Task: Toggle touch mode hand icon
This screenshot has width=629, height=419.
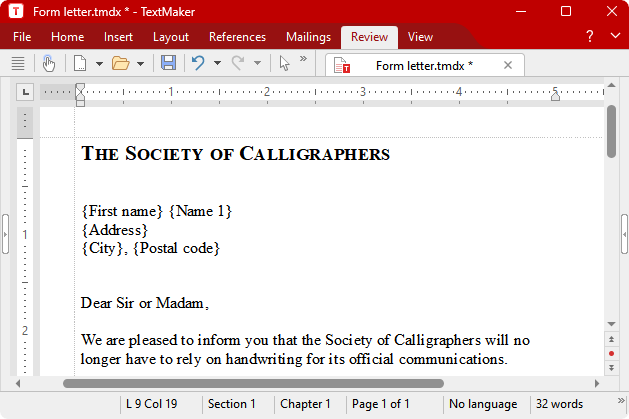Action: click(x=49, y=63)
